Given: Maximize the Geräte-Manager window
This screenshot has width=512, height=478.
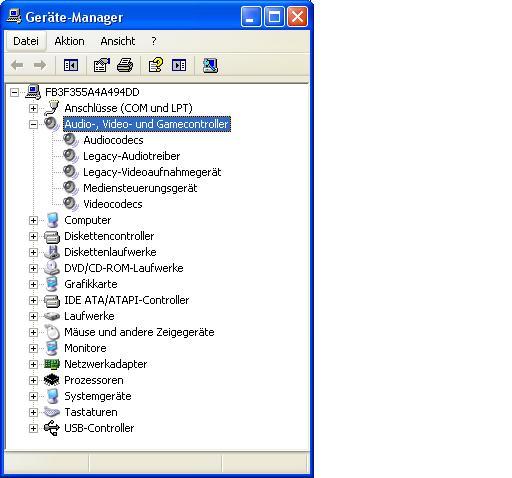Looking at the screenshot, I should pyautogui.click(x=274, y=17).
